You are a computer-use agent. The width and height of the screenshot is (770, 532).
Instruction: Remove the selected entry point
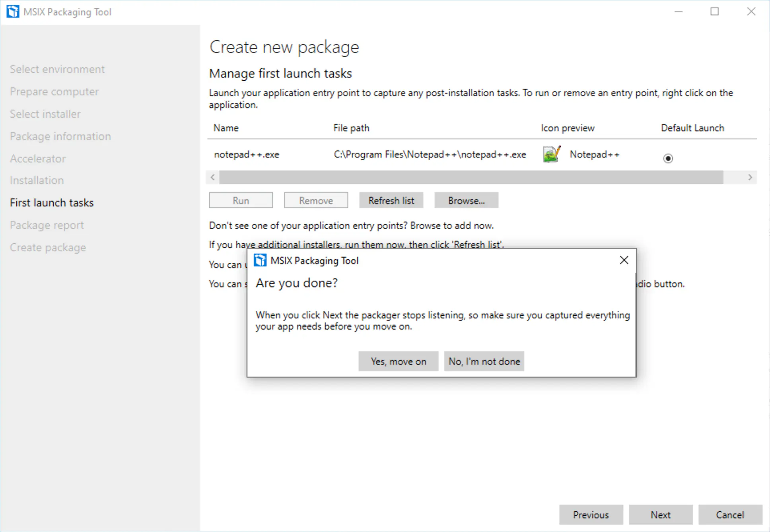point(316,200)
